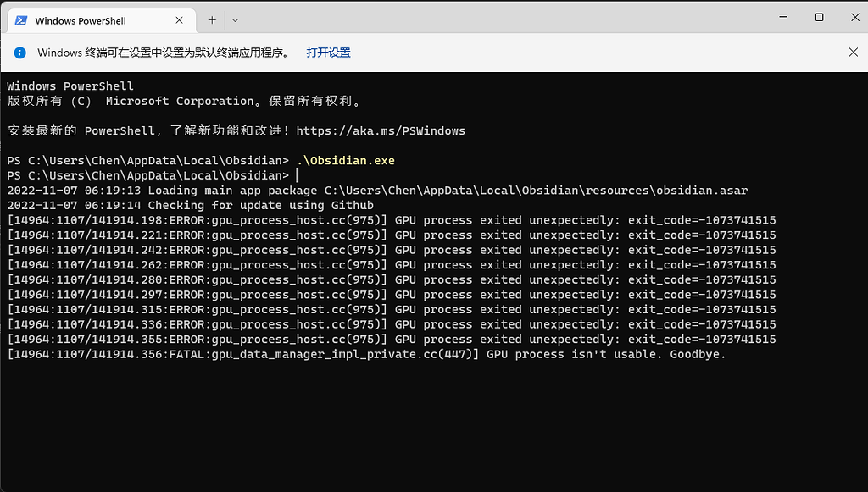Click at the cursor on the empty prompt line
The height and width of the screenshot is (492, 868).
298,175
